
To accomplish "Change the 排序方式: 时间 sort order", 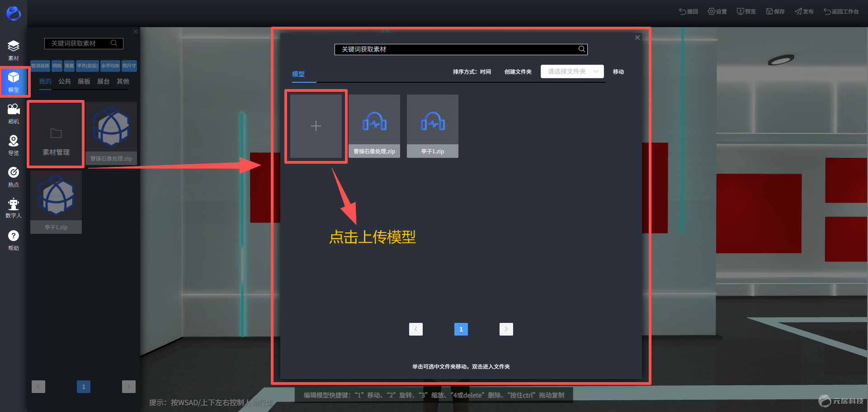I will coord(472,72).
